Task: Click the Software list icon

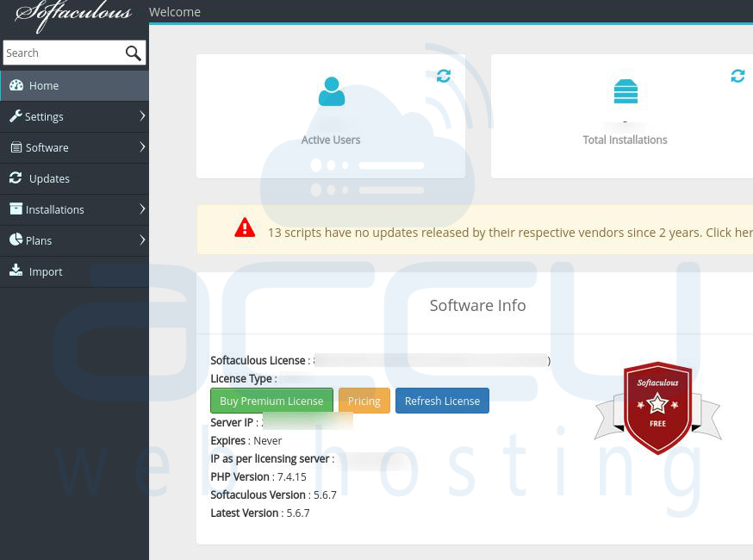Action: (x=16, y=147)
